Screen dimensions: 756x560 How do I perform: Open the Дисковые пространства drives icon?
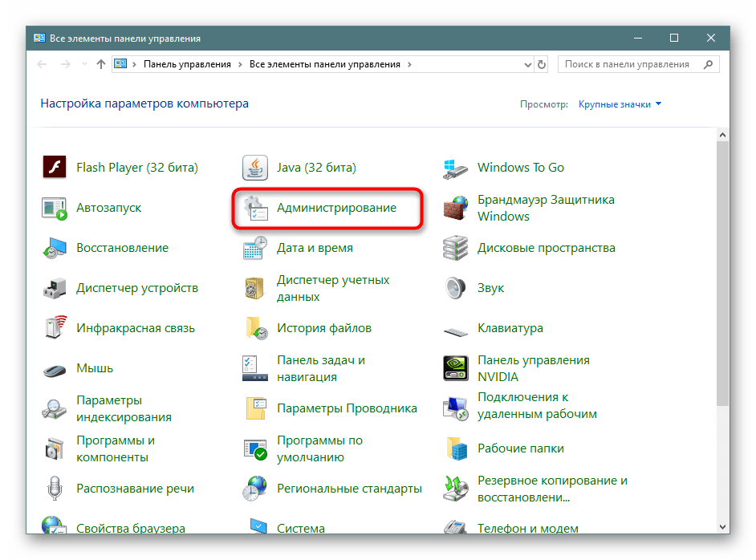pos(456,248)
